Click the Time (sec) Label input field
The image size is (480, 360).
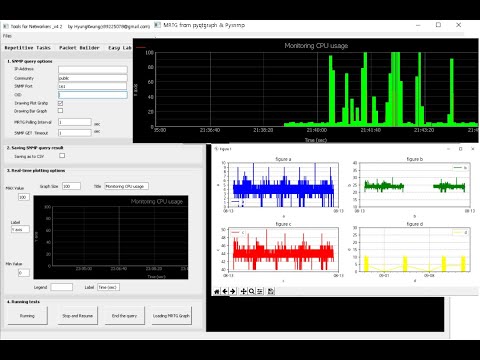[108, 287]
